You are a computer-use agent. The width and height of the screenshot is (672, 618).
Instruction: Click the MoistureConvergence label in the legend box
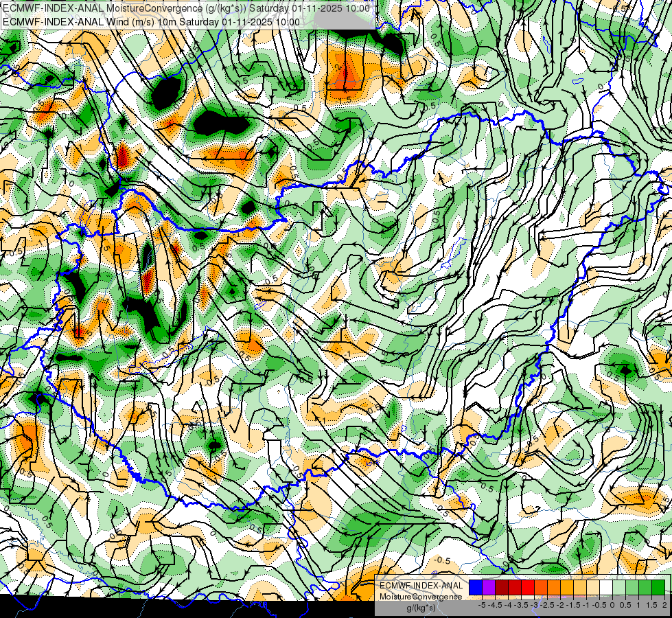[x=421, y=597]
